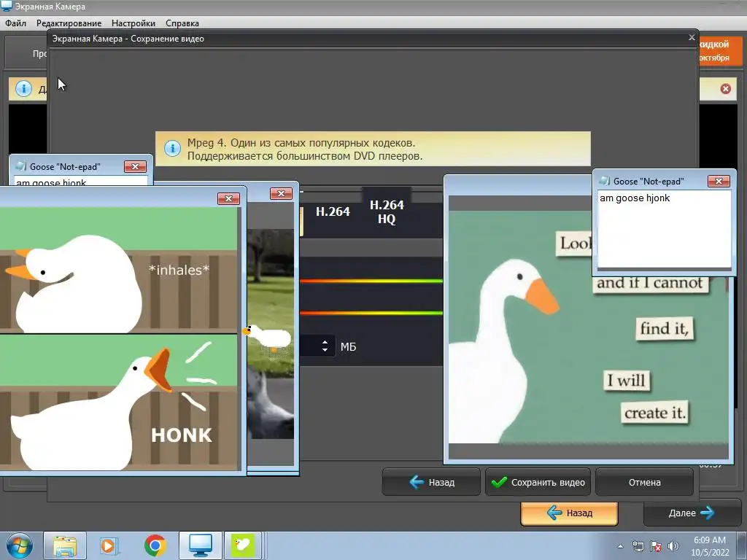
Task: Click the HONK inhales goose image
Action: (x=119, y=338)
